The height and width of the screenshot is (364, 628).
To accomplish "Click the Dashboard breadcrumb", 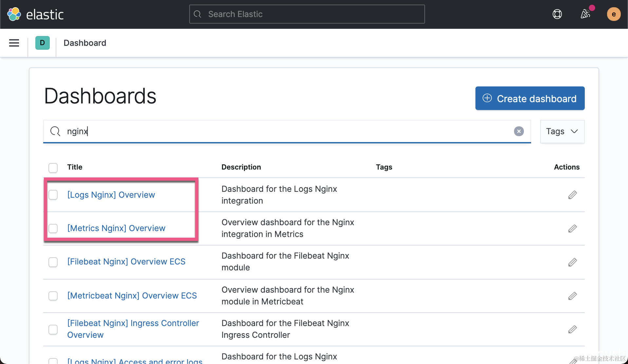I will tap(85, 43).
